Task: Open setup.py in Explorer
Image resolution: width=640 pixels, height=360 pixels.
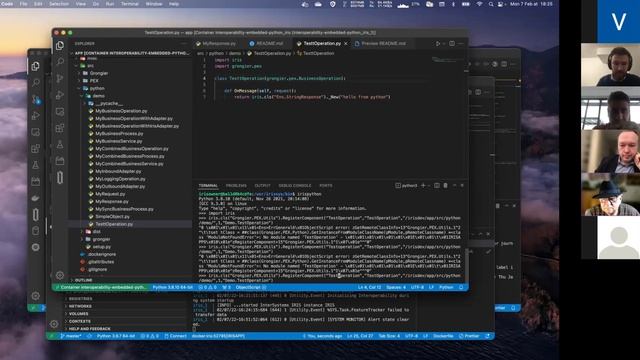Action: tap(102, 247)
